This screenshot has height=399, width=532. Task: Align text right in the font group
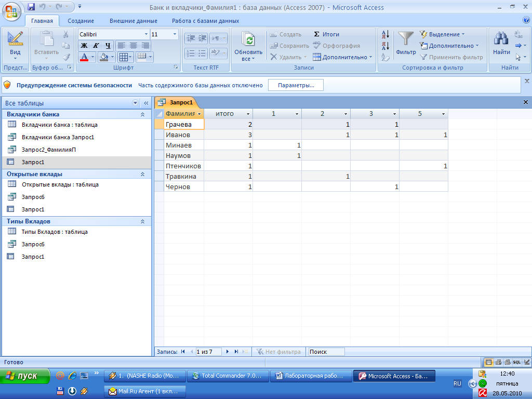[x=145, y=46]
